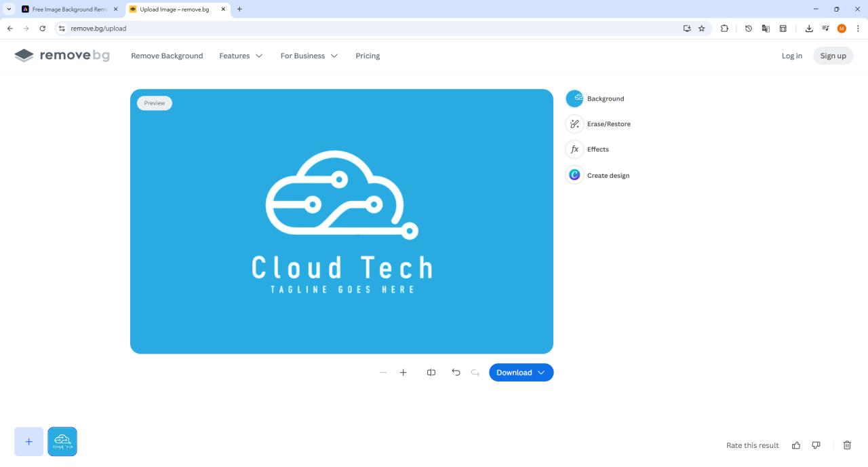Redo the edit
The width and height of the screenshot is (868, 467).
pyautogui.click(x=475, y=372)
